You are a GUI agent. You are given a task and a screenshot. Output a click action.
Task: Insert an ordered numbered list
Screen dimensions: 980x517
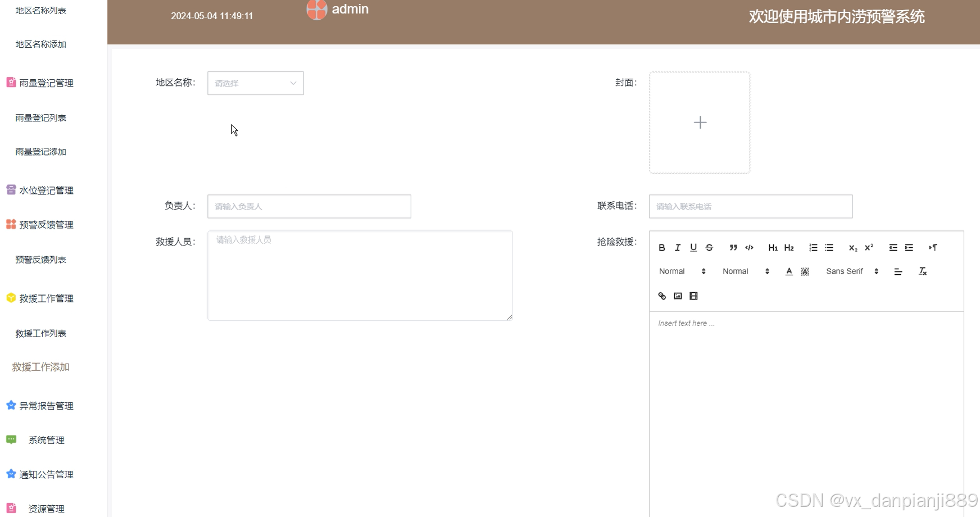[x=813, y=248]
